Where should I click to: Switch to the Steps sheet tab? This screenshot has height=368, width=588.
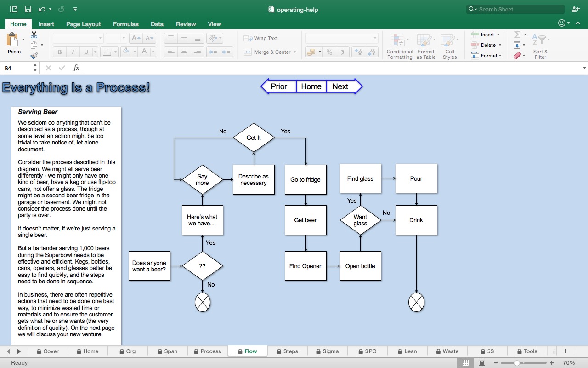[x=287, y=351]
